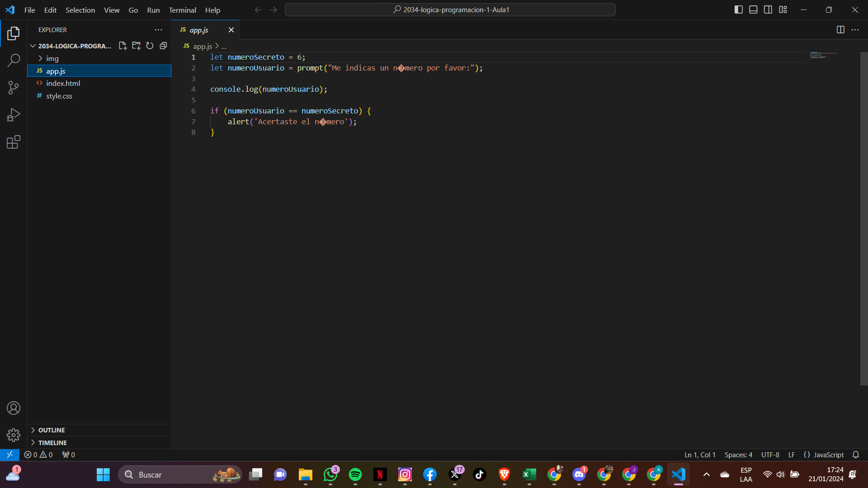
Task: Toggle the bottom panel visibility
Action: (753, 9)
